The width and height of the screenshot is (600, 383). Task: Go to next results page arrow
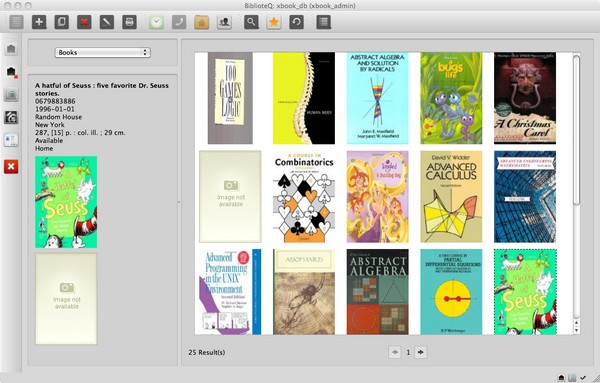[421, 352]
